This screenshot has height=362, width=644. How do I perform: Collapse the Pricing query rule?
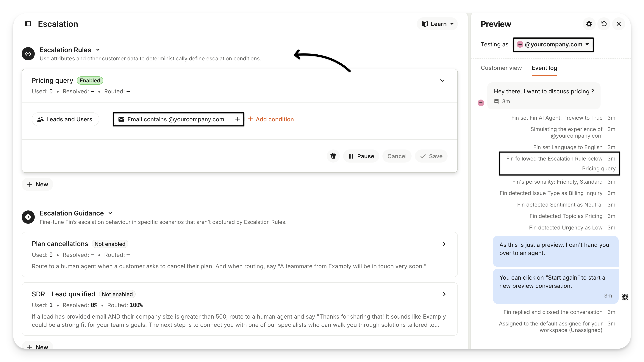[442, 81]
